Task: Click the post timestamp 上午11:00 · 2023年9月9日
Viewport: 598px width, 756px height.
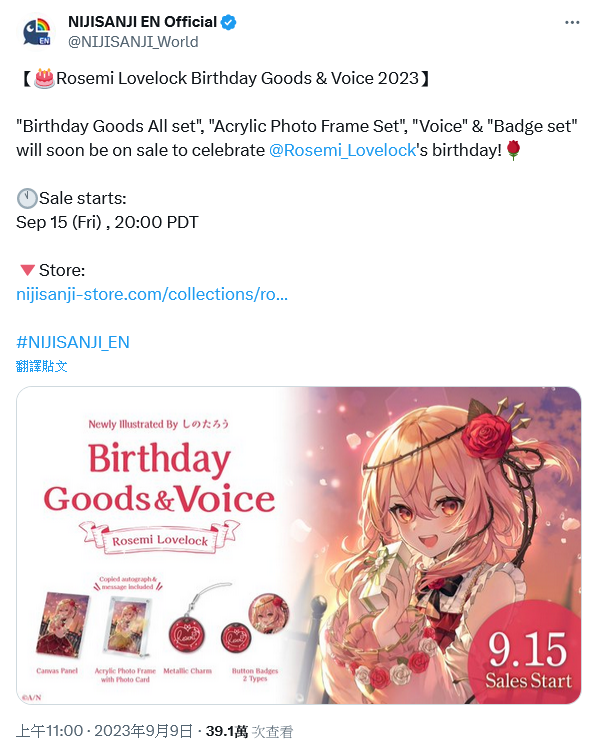Action: click(105, 731)
